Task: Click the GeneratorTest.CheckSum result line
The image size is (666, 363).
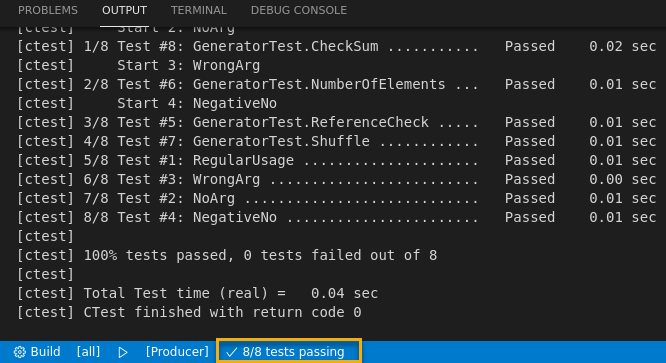Action: coord(337,46)
